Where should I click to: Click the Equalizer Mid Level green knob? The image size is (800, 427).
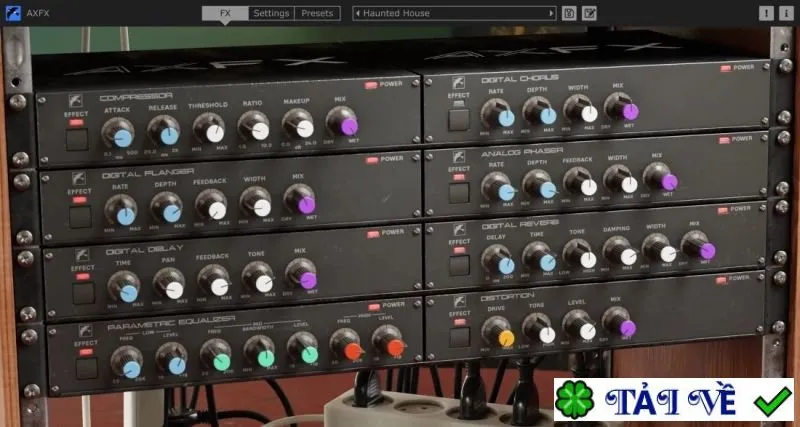point(303,348)
